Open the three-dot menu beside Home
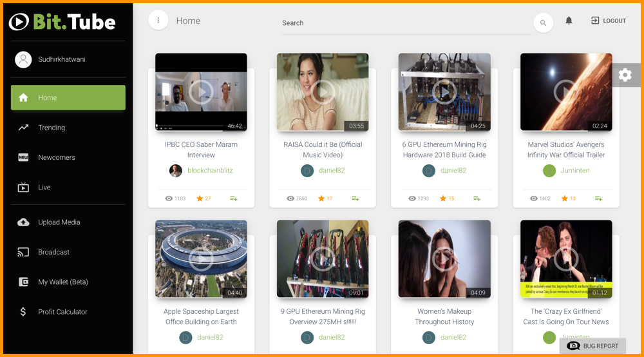Image resolution: width=644 pixels, height=357 pixels. (x=158, y=20)
